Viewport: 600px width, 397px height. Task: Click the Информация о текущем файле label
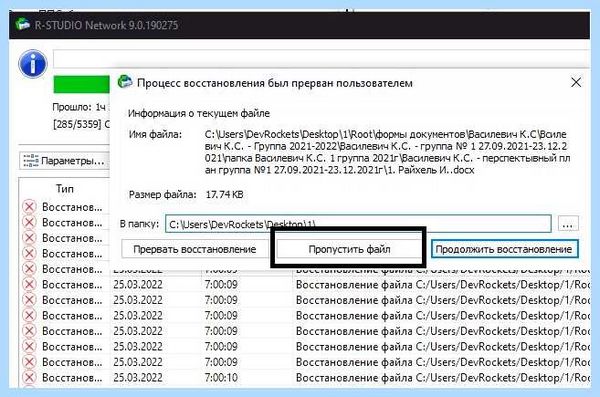199,113
